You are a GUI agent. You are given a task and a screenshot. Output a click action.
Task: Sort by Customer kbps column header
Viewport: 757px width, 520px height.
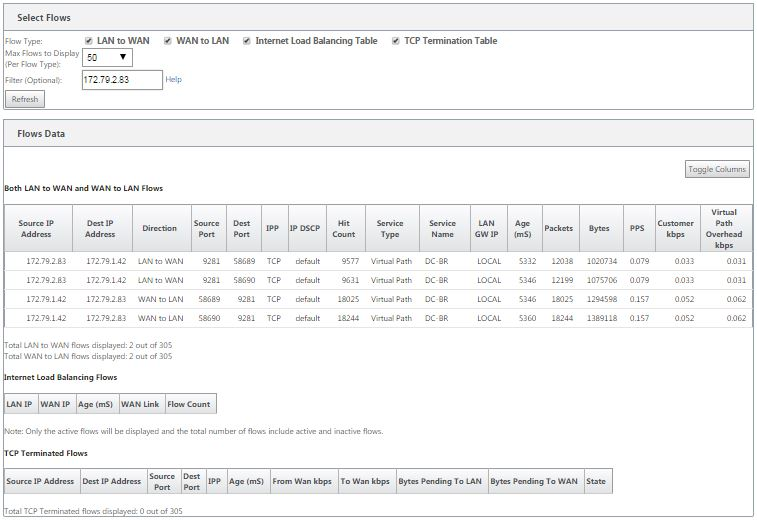click(x=677, y=228)
